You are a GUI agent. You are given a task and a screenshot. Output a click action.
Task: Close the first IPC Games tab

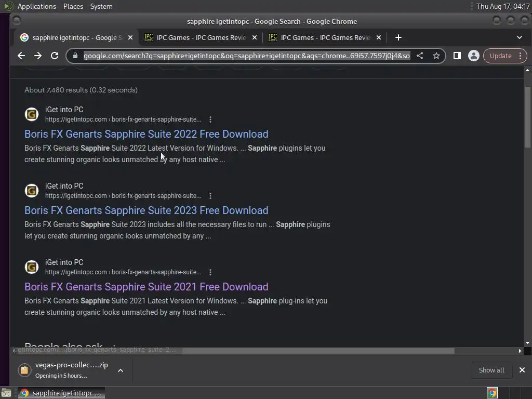255,37
